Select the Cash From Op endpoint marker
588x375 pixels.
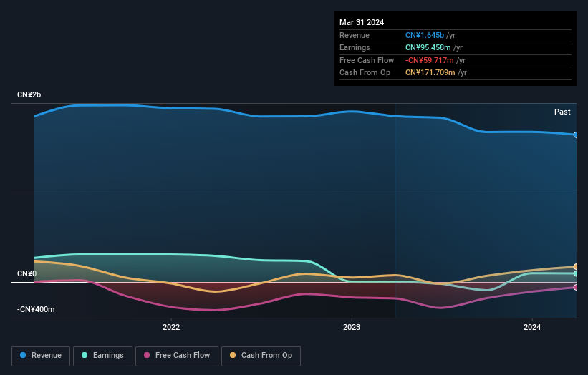(x=576, y=267)
